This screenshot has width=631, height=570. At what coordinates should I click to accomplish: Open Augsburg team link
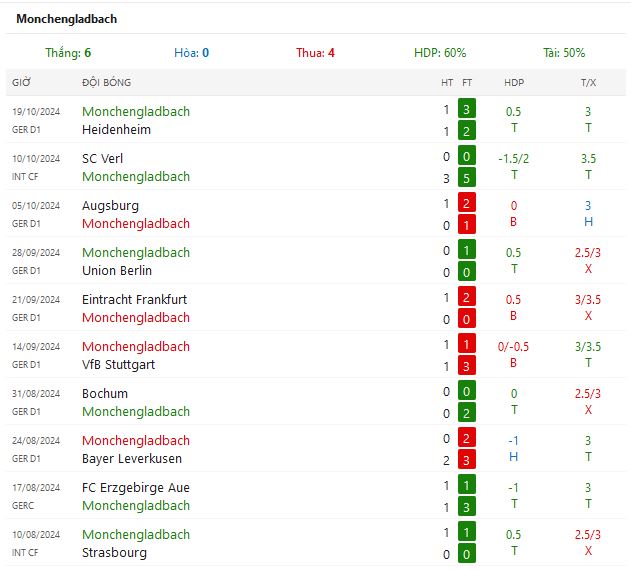[110, 206]
